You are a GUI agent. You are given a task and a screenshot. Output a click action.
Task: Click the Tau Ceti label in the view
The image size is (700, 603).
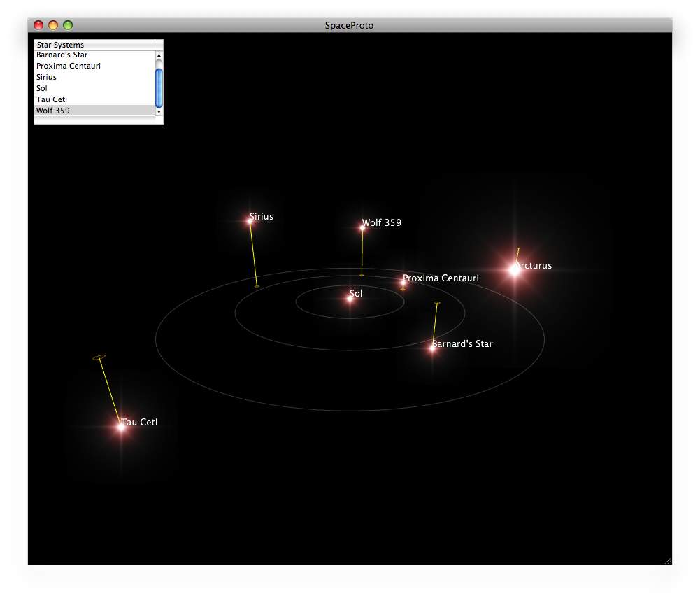[x=139, y=422]
